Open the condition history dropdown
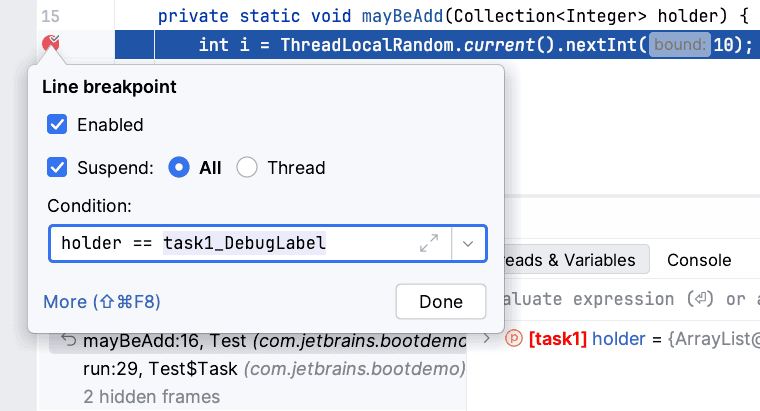Image resolution: width=760 pixels, height=411 pixels. (x=470, y=243)
